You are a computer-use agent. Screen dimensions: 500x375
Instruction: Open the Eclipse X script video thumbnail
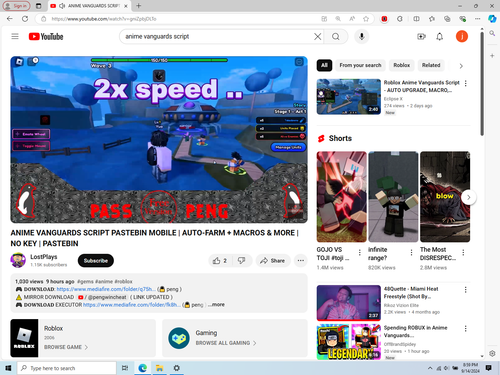349,97
